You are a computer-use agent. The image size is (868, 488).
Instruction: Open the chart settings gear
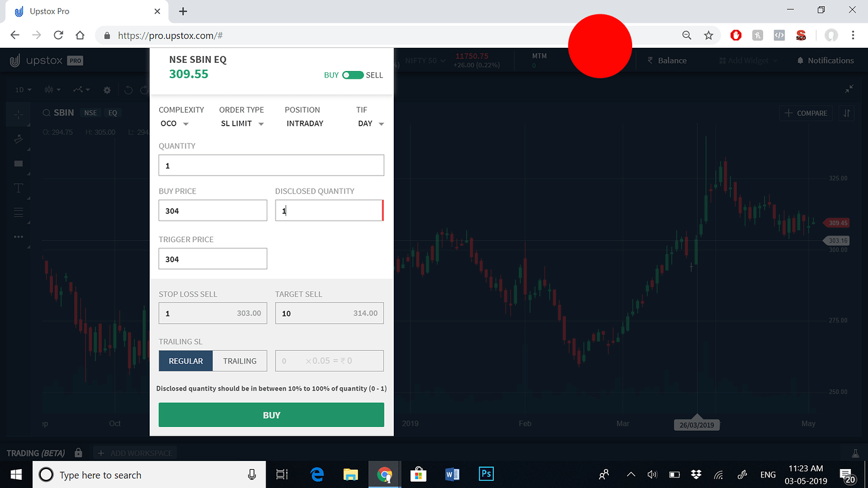(107, 90)
